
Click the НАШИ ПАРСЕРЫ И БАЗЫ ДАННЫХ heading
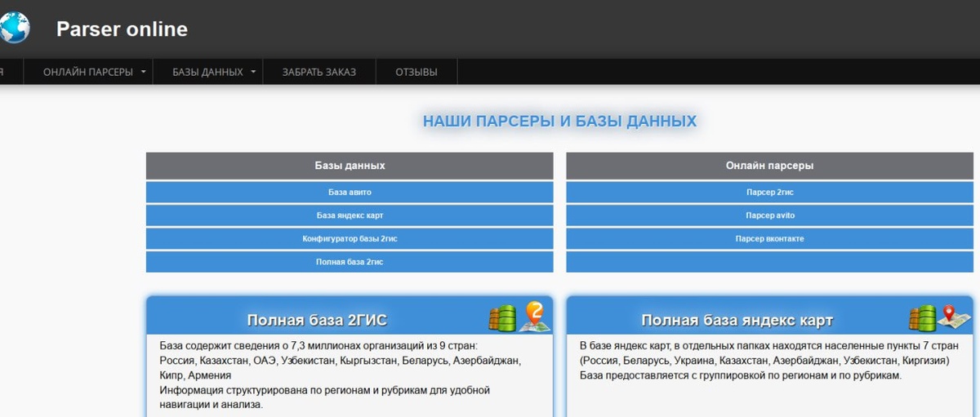(559, 122)
